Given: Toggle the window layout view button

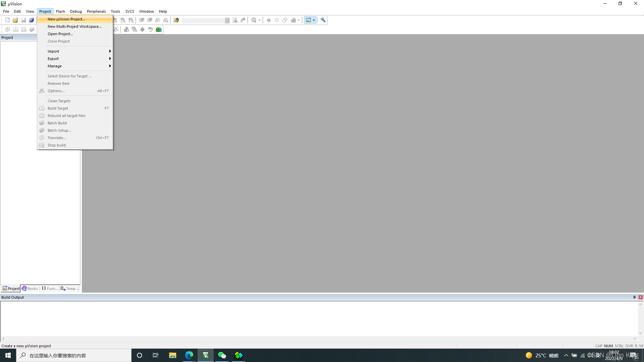Looking at the screenshot, I should coord(308,20).
